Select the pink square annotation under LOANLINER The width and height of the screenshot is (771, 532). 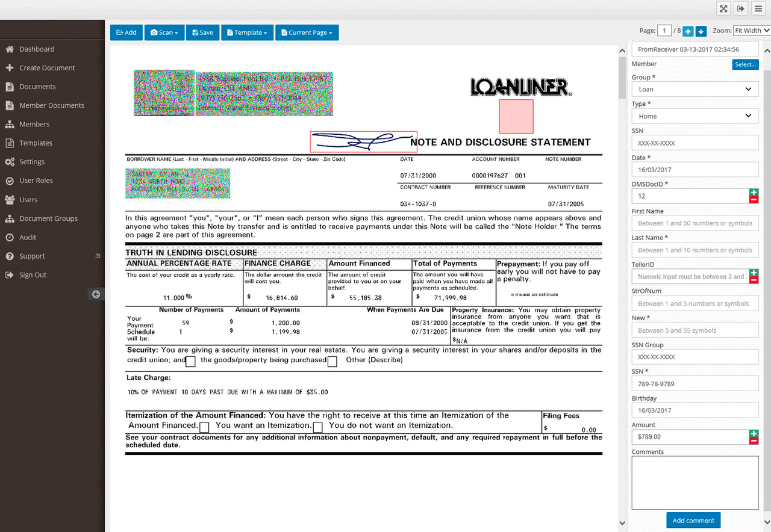516,116
